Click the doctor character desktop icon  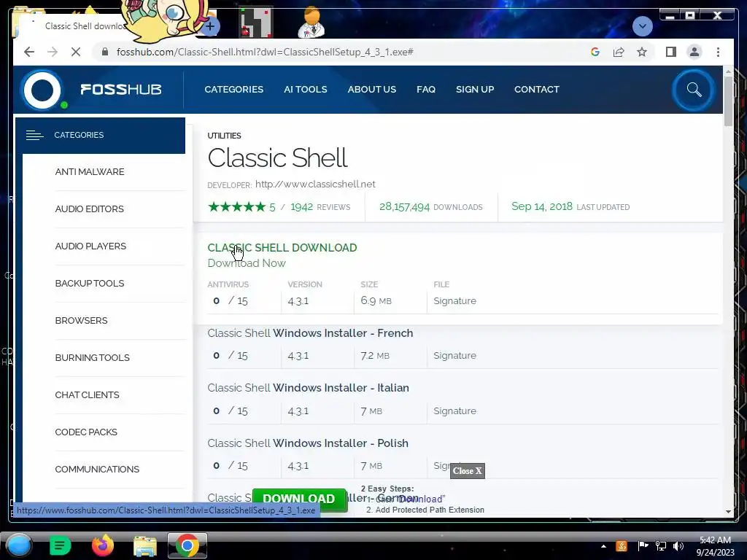pos(311,22)
